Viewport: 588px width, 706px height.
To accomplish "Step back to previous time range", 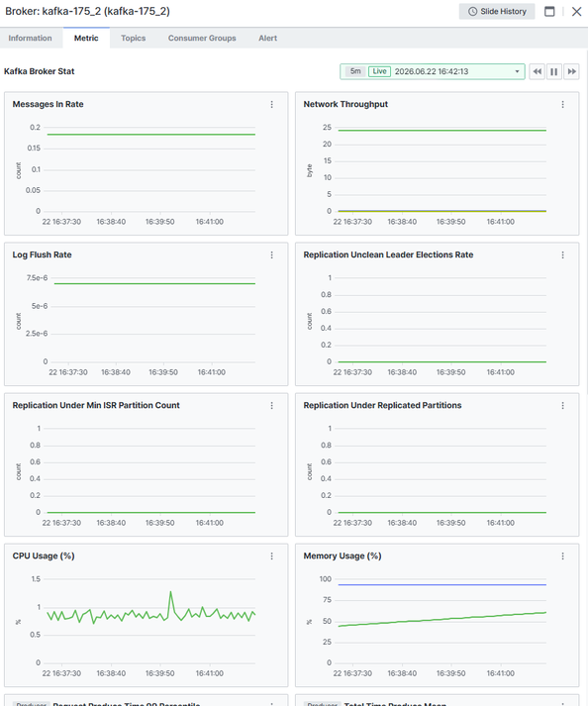I will 538,71.
